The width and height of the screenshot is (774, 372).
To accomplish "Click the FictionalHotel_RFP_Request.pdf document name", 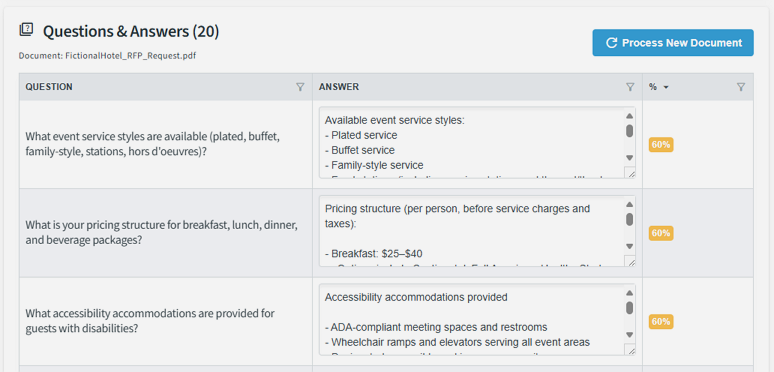I will [130, 56].
